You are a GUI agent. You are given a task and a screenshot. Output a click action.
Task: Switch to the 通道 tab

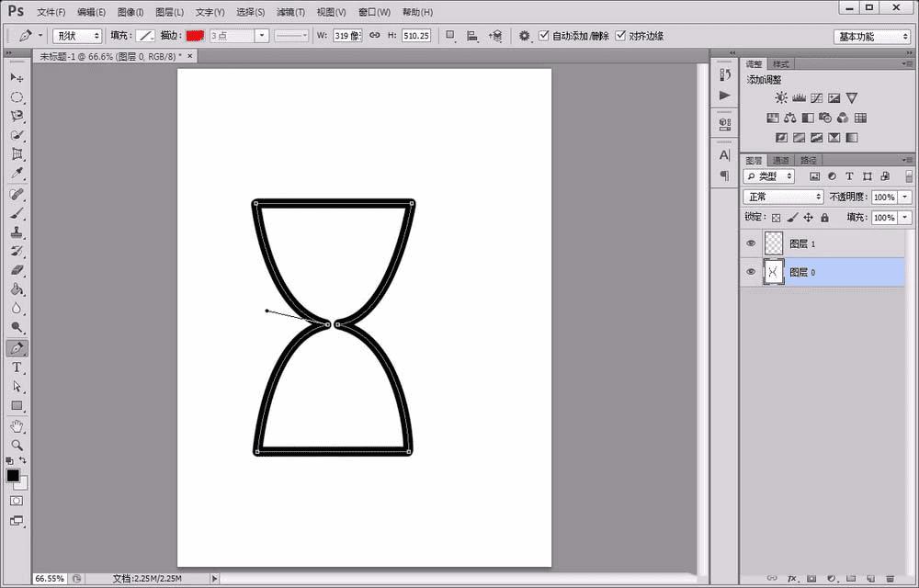(x=780, y=160)
